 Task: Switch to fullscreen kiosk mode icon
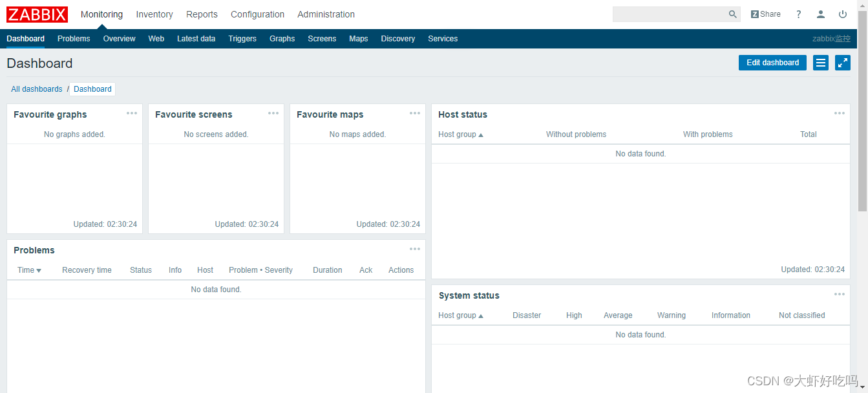[843, 63]
